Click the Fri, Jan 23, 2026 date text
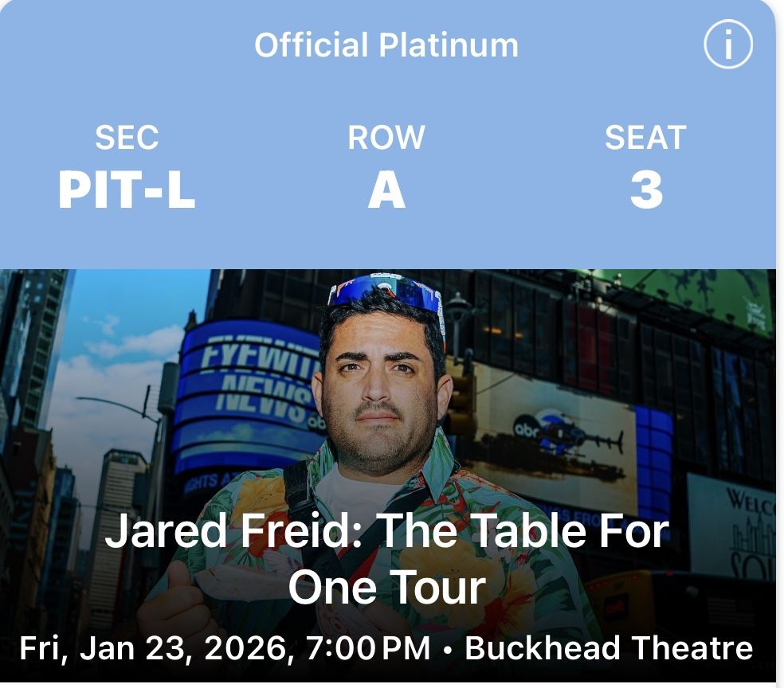The image size is (784, 688). [x=151, y=647]
